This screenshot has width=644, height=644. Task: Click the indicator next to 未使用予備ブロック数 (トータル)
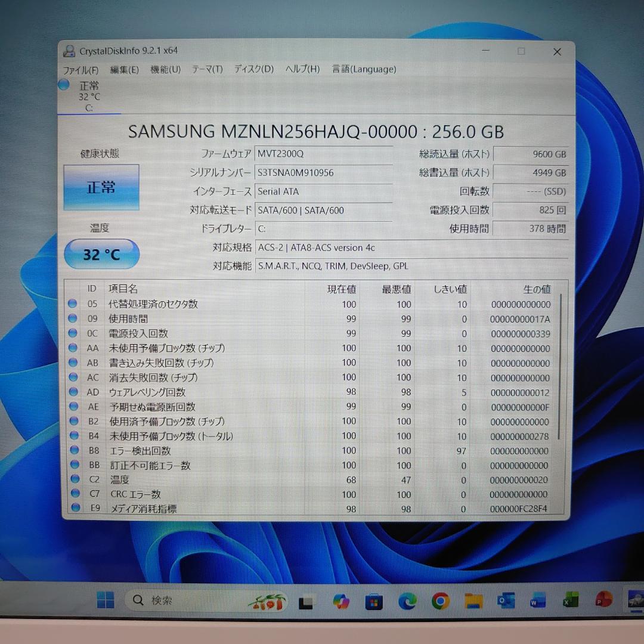tap(72, 435)
